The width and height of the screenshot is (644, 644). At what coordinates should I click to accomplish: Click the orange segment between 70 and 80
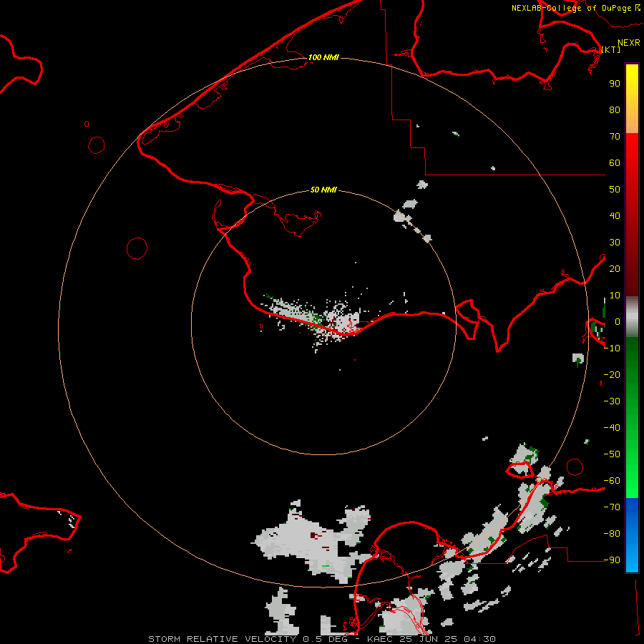(632, 122)
